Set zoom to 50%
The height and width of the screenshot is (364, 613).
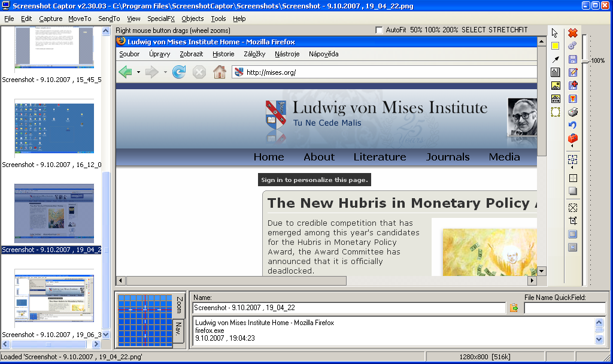pyautogui.click(x=416, y=30)
